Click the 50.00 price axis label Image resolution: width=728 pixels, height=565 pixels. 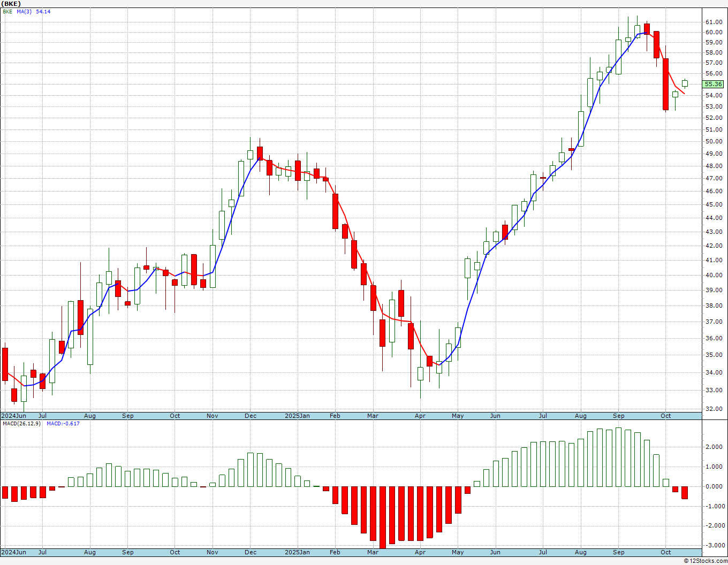tap(714, 141)
